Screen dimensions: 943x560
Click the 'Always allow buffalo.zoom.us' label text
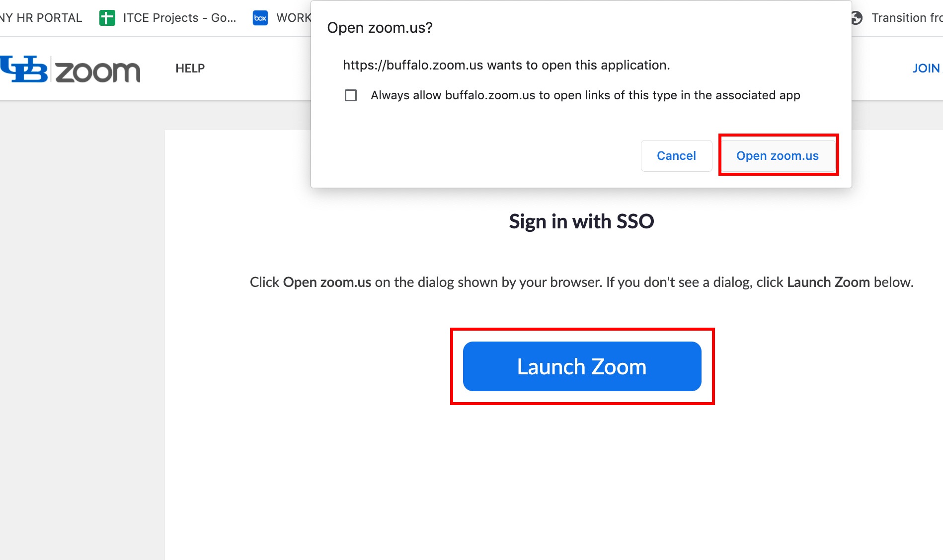(x=585, y=95)
